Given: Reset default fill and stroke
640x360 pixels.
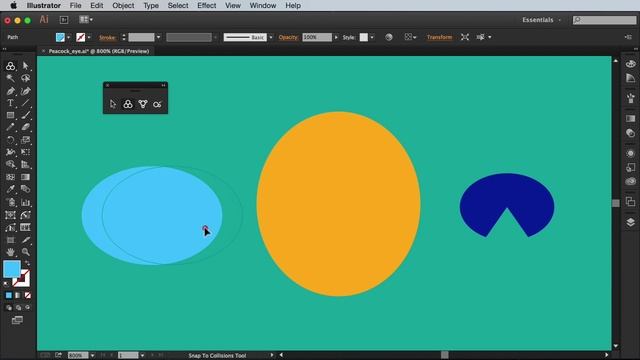Looking at the screenshot, I should [6, 283].
